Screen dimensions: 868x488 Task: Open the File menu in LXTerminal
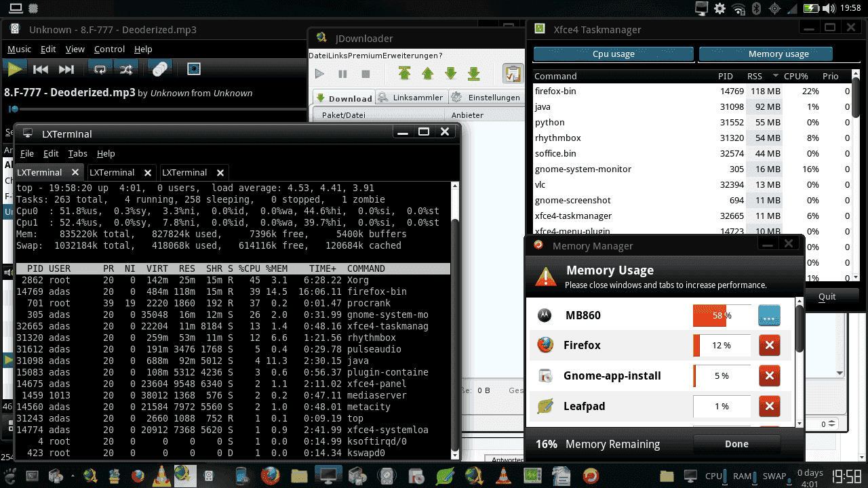(x=26, y=153)
